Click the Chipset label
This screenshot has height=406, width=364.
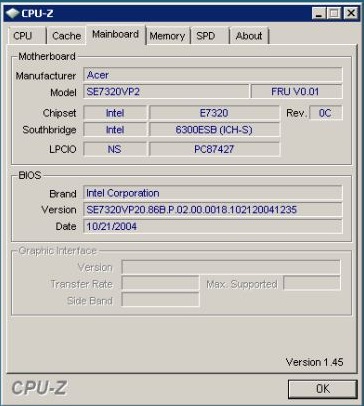click(x=59, y=113)
